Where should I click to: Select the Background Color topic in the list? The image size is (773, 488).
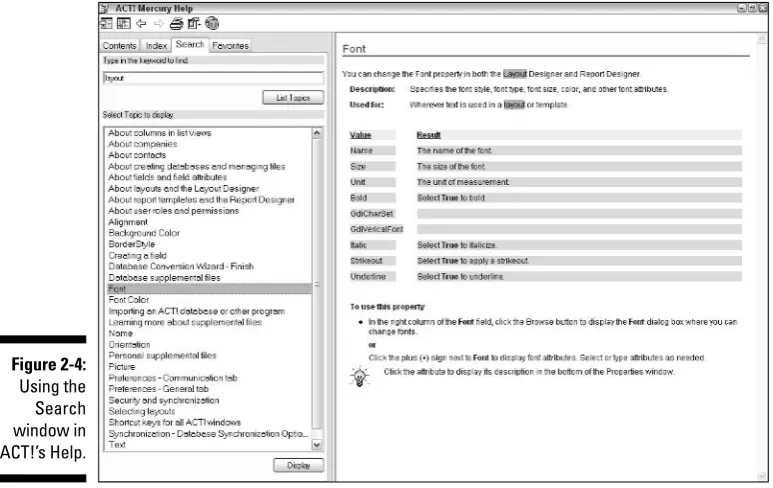pyautogui.click(x=144, y=233)
